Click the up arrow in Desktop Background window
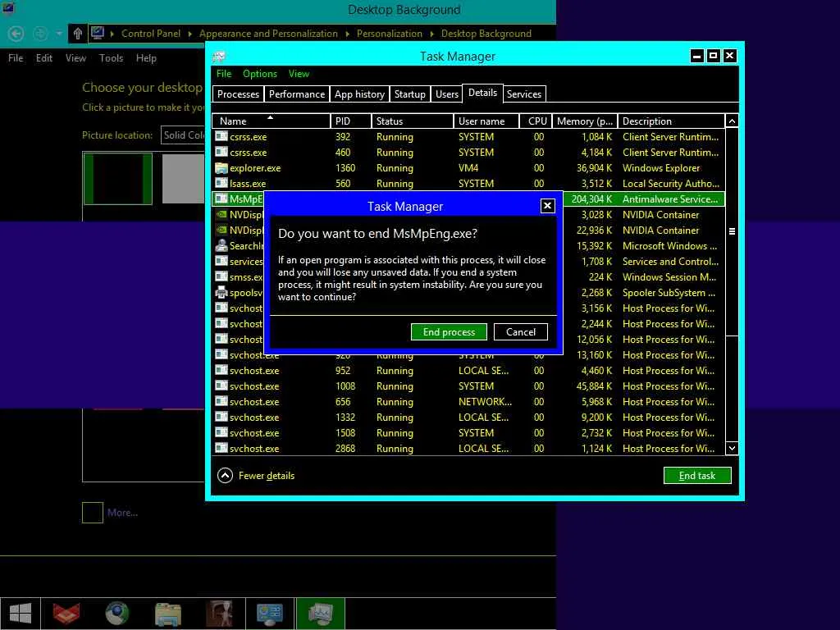 [78, 34]
